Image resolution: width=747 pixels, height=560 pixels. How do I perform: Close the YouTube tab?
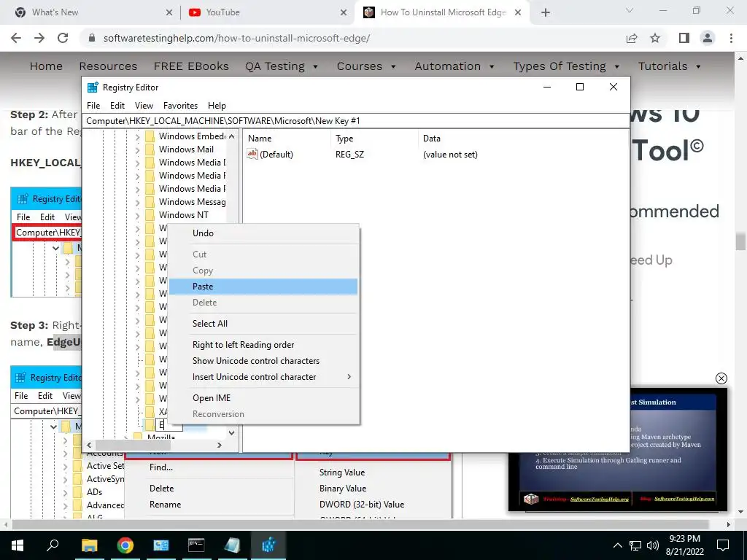pos(344,12)
